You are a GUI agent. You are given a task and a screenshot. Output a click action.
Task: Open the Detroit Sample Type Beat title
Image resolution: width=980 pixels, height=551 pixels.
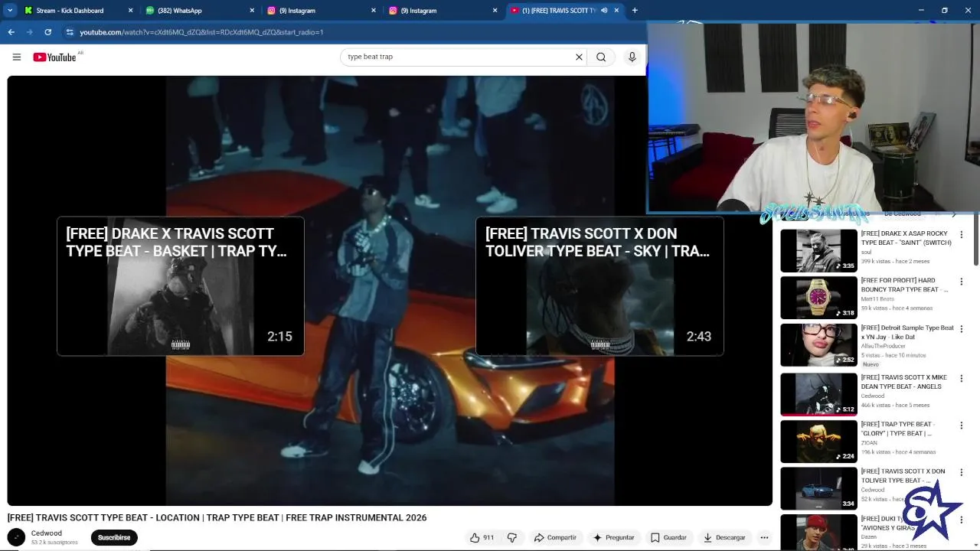tap(907, 332)
